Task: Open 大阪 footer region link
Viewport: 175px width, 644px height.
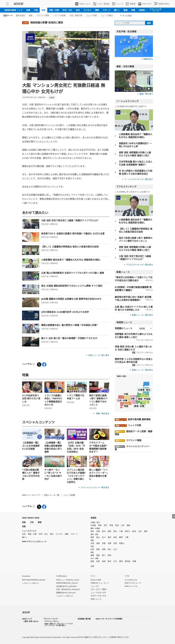Action: click(92, 543)
